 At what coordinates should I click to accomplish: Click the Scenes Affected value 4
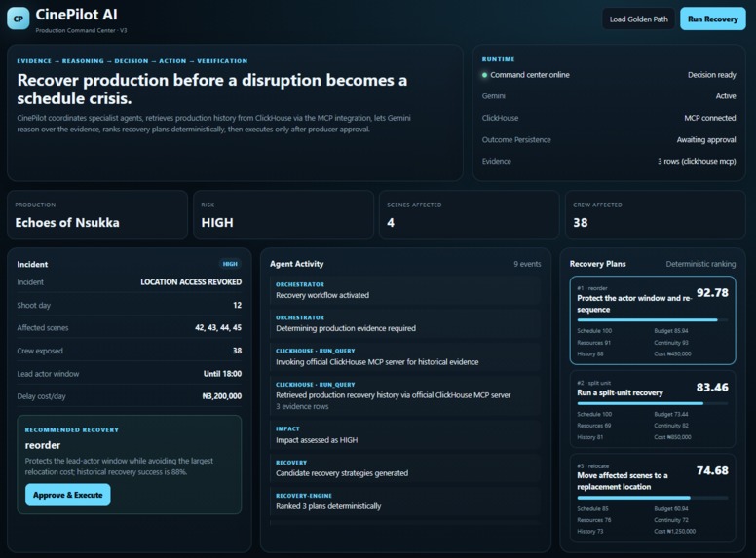(x=391, y=223)
